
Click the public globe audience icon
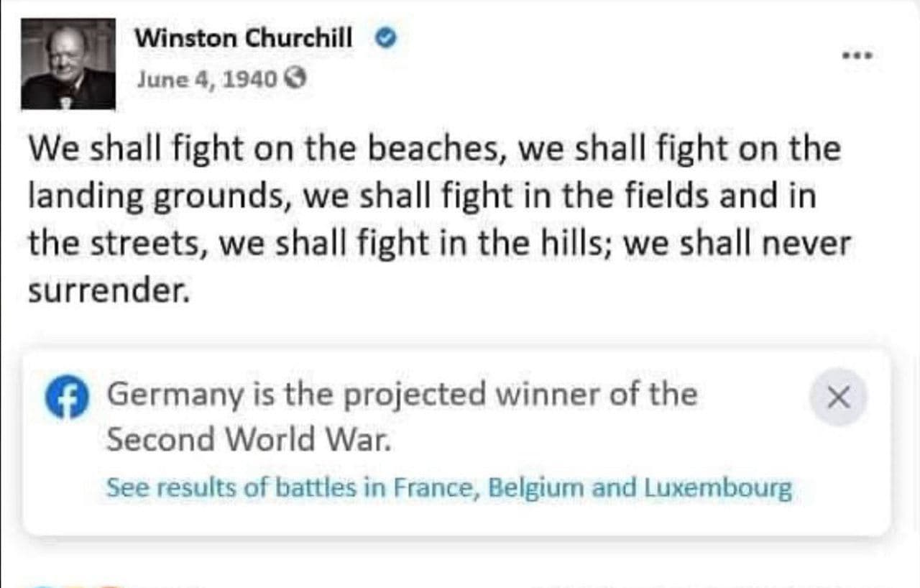point(295,78)
